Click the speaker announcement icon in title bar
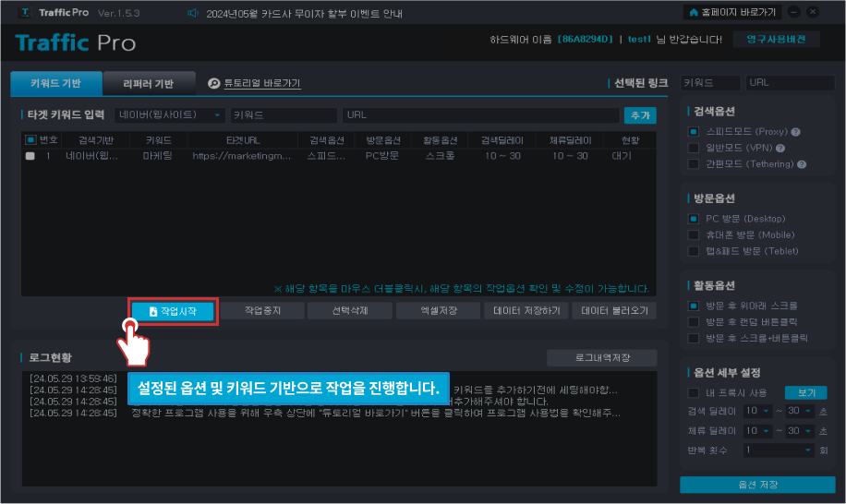Viewport: 846px width, 504px height. [x=192, y=13]
